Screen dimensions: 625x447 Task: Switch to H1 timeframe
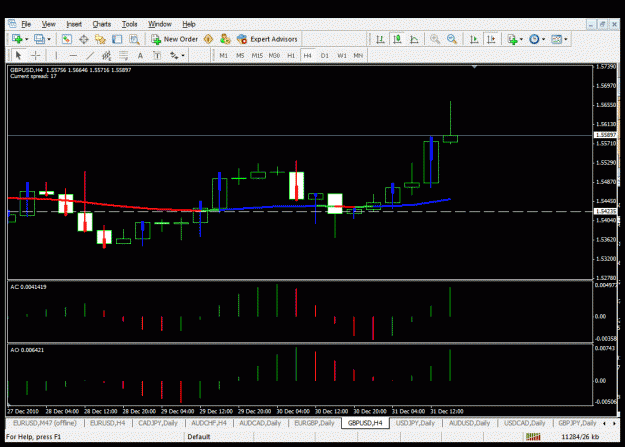tap(291, 55)
